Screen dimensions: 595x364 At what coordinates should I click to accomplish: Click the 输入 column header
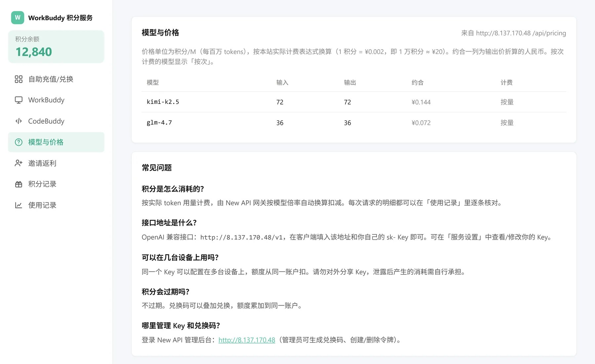tap(282, 83)
